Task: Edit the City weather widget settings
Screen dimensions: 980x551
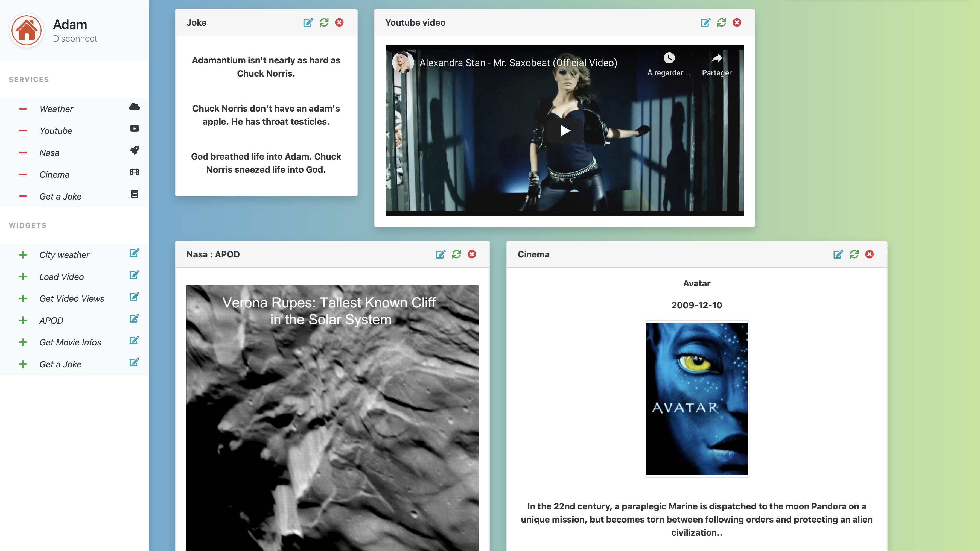Action: point(134,253)
